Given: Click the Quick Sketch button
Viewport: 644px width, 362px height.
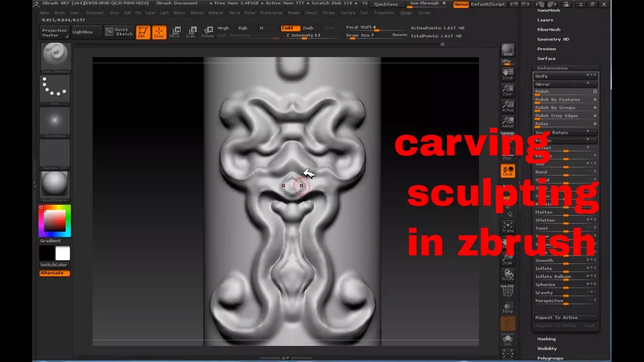Looking at the screenshot, I should click(x=119, y=32).
